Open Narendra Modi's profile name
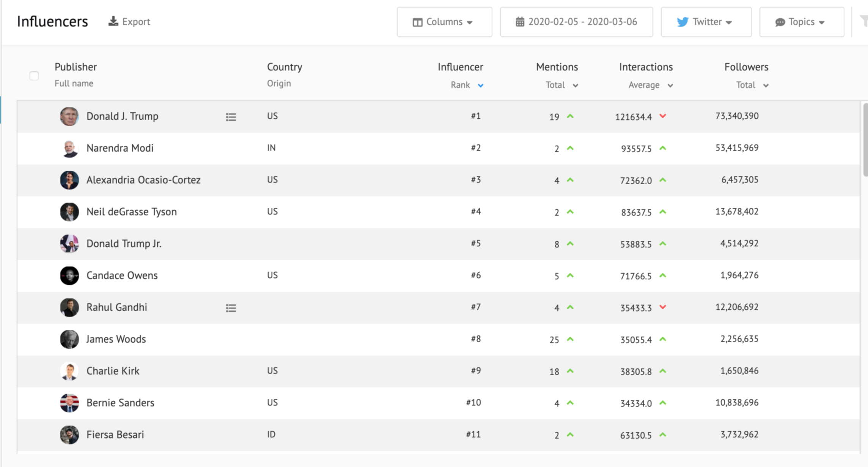 pyautogui.click(x=120, y=148)
